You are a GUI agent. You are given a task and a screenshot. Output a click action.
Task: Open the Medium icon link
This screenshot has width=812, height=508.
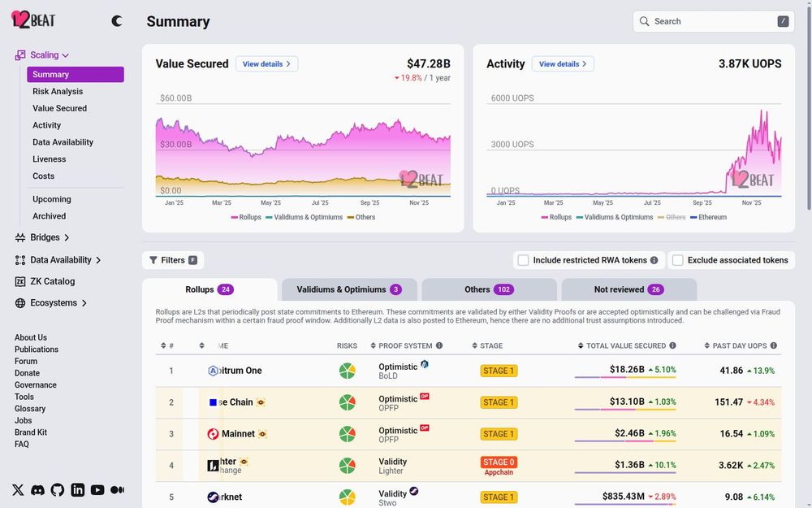click(117, 490)
